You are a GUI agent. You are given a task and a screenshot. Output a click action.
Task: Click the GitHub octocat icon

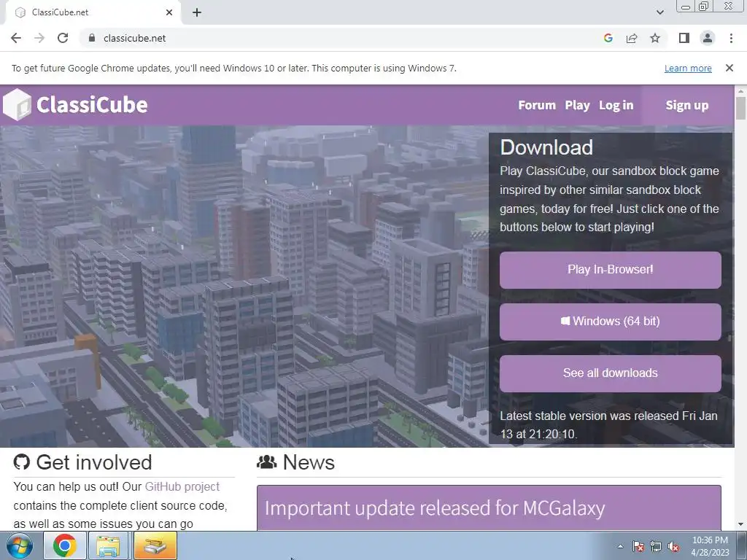[21, 462]
